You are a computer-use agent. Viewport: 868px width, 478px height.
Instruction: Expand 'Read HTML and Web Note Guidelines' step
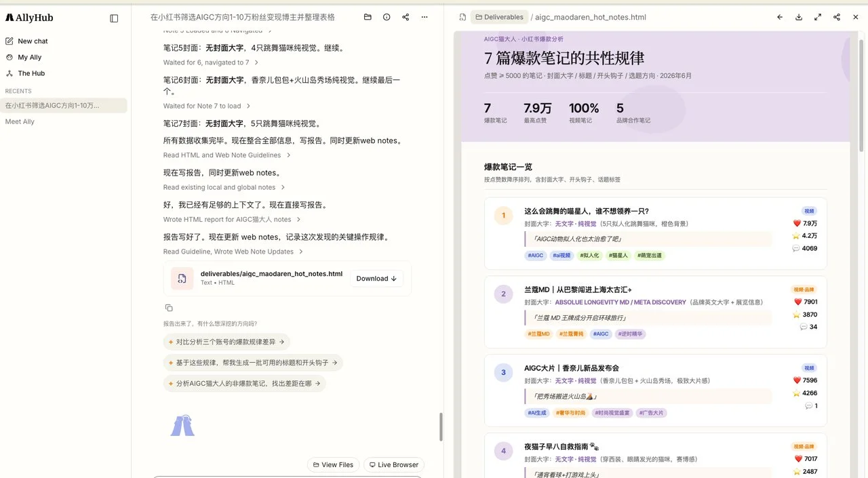(227, 155)
